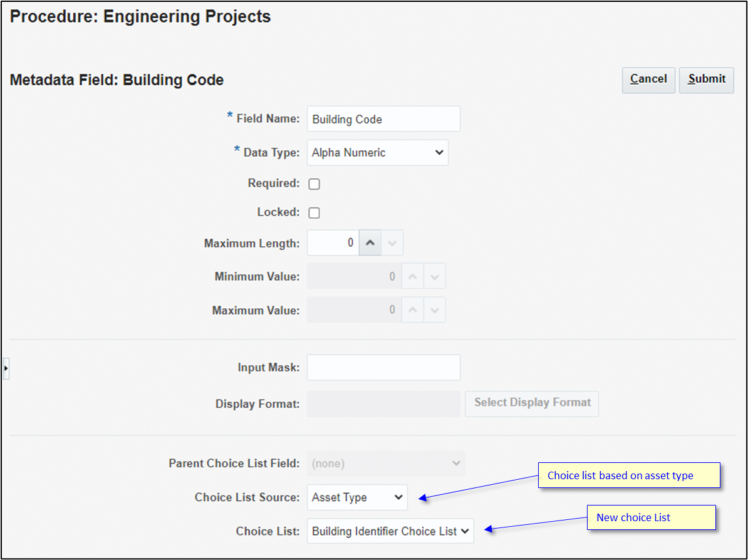Enable the Locked checkbox
This screenshot has width=748, height=560.
click(314, 212)
